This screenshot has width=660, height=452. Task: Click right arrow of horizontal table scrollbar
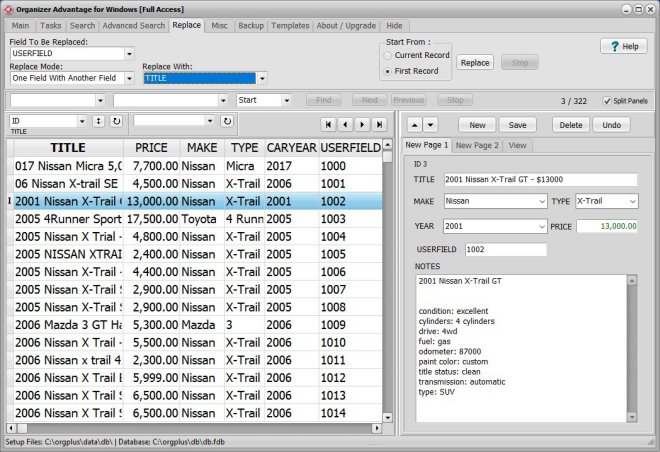[x=377, y=428]
